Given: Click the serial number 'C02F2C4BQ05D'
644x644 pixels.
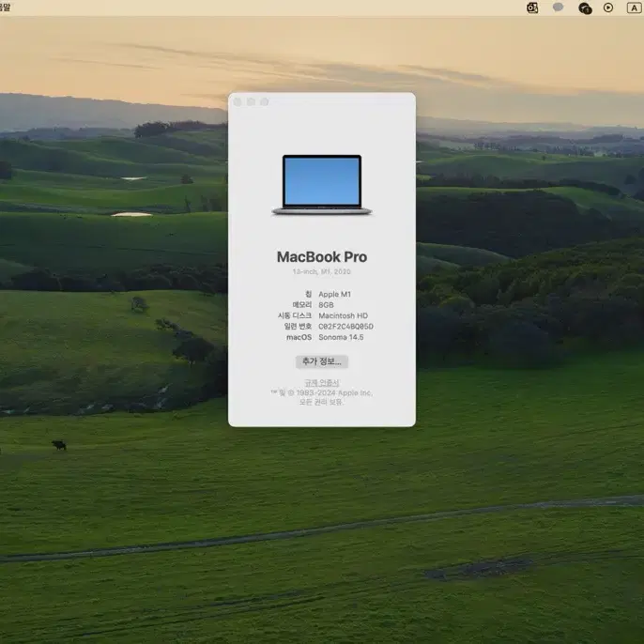Looking at the screenshot, I should click(345, 326).
